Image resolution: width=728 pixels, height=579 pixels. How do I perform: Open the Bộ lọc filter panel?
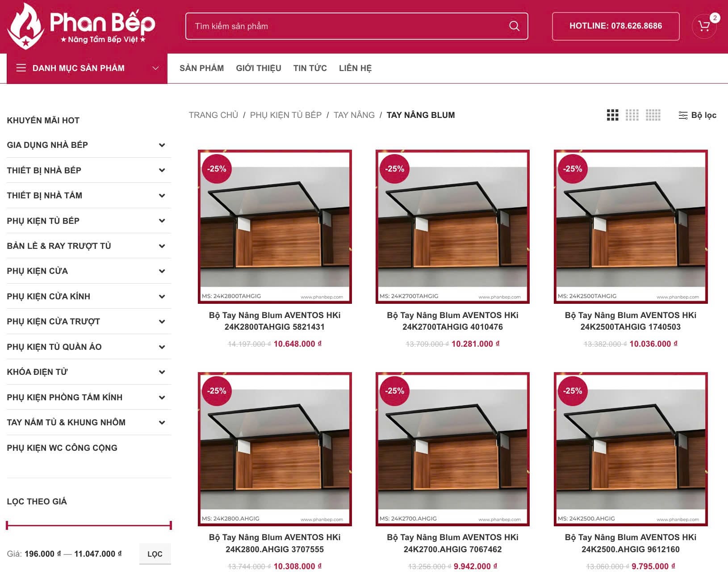(697, 115)
